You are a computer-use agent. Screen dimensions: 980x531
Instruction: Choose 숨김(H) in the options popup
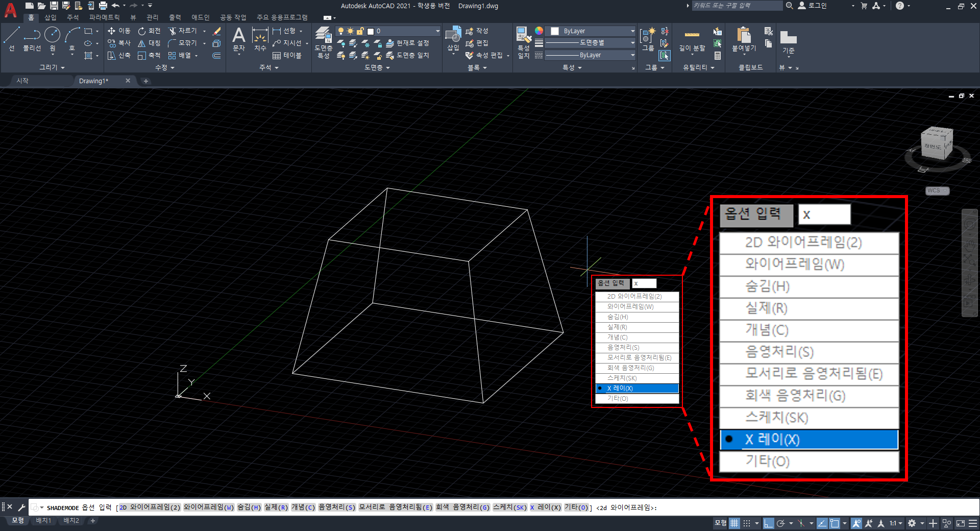(637, 317)
